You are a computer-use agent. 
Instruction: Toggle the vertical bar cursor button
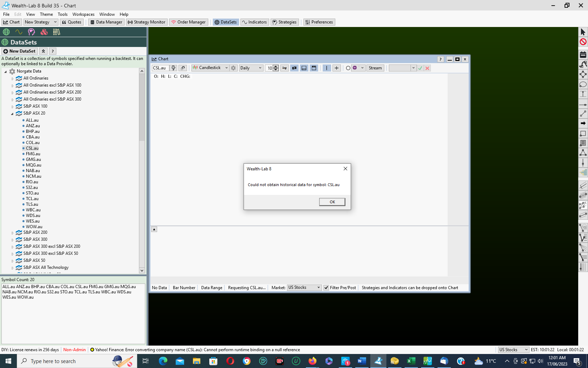click(327, 68)
